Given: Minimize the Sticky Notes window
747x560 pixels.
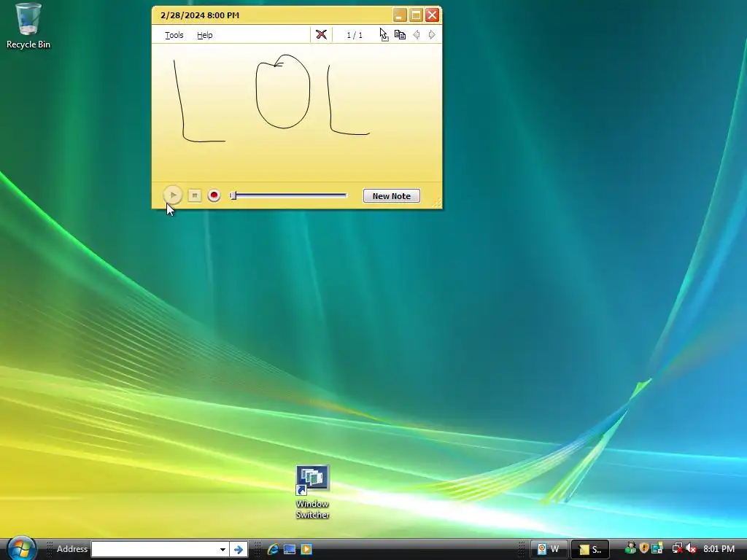Looking at the screenshot, I should [x=400, y=15].
